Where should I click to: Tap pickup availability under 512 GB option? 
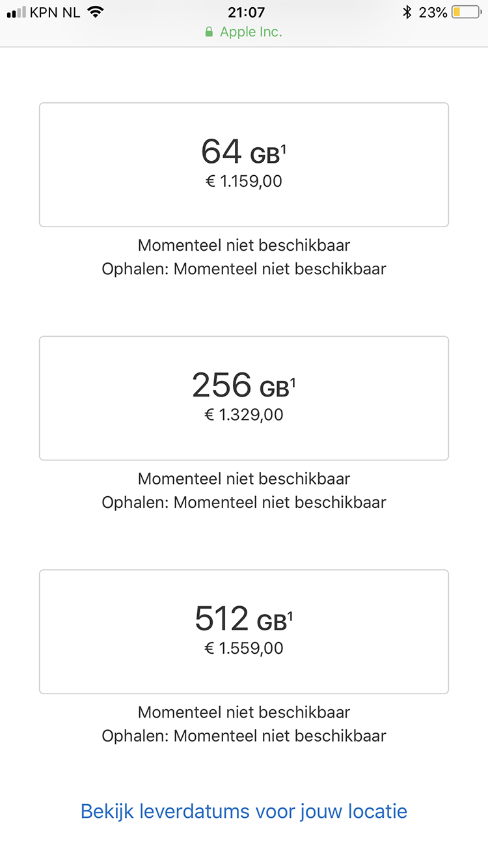[244, 736]
